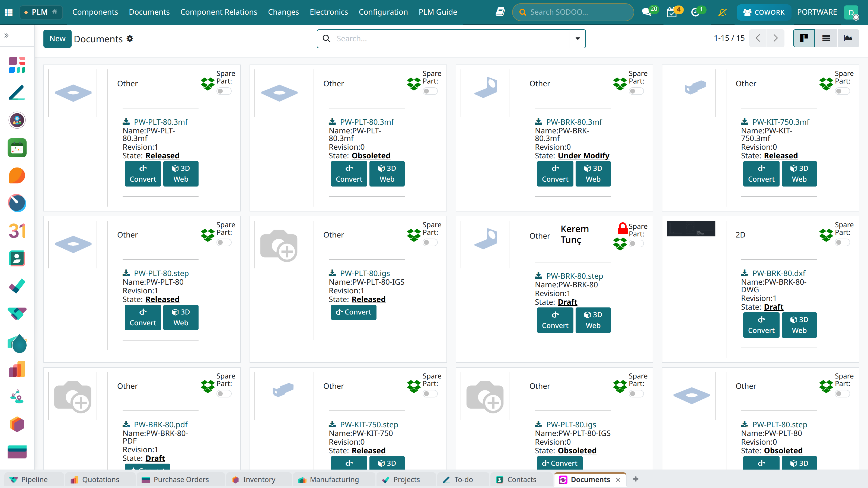Toggle Spare Part on PW-PLT-80.3mf Revision 1 card
This screenshot has width=868, height=488.
coord(224,91)
